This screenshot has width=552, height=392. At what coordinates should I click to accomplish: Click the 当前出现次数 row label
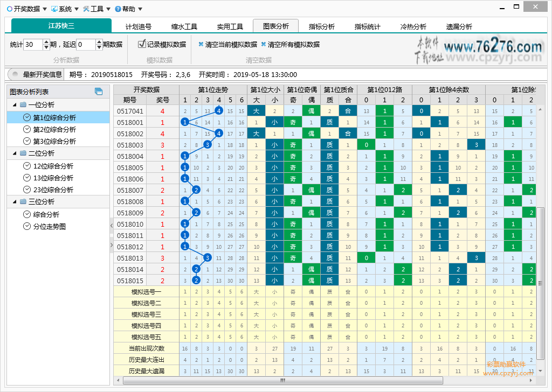tap(147, 348)
